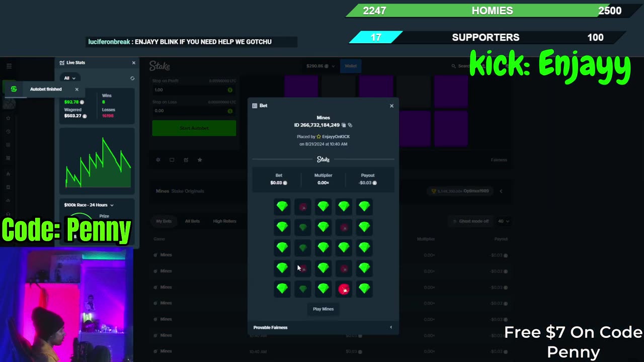Switch to the All Bets tab
Image resolution: width=644 pixels, height=362 pixels.
pyautogui.click(x=192, y=221)
